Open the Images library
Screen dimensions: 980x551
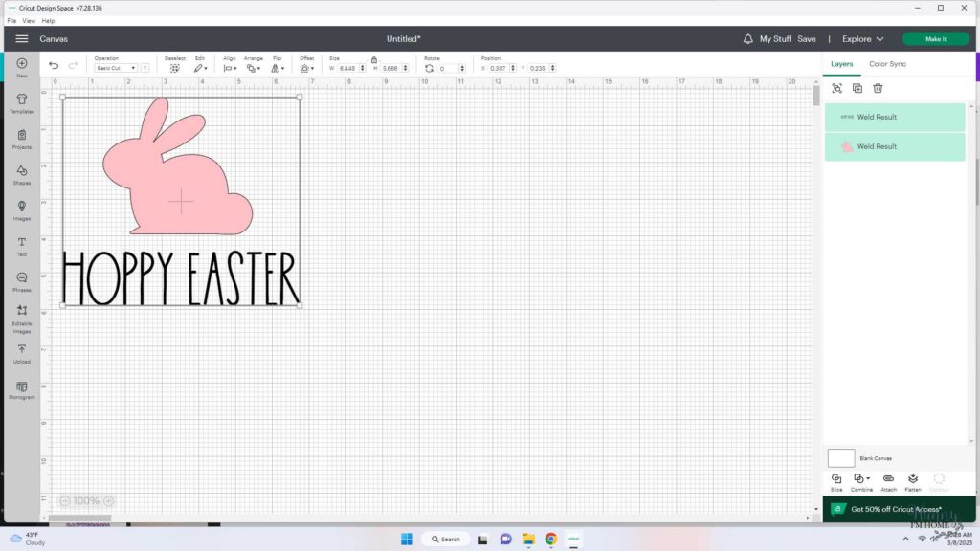[x=22, y=210]
